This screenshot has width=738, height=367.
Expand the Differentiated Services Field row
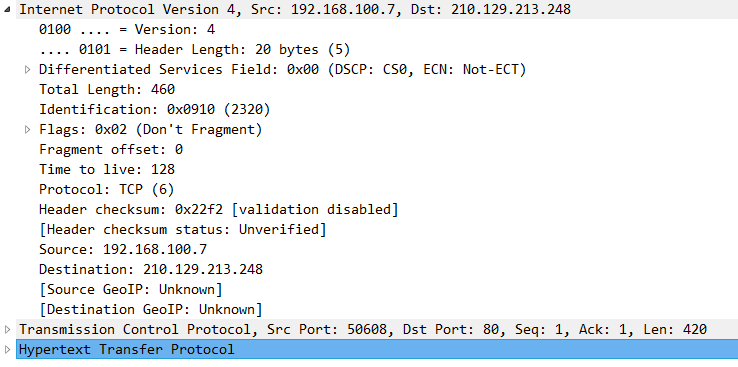(x=27, y=70)
